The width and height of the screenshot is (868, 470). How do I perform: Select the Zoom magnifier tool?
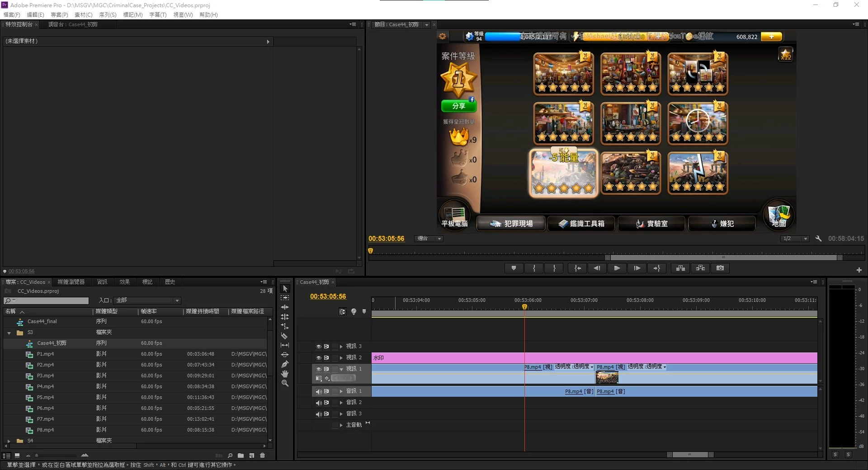(285, 383)
